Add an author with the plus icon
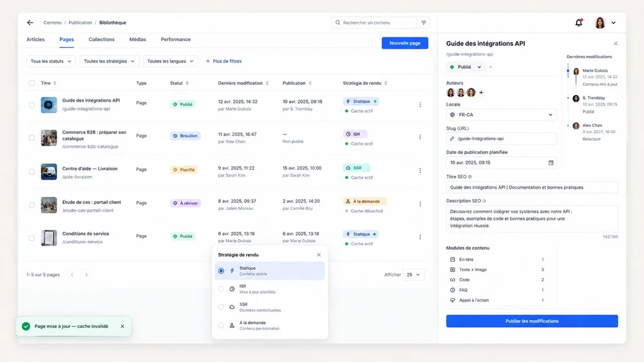644x362 pixels. (x=481, y=93)
